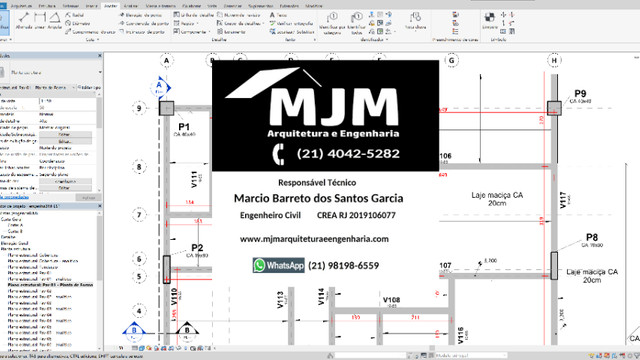Select the Angular dimension tool
The width and height of the screenshot is (640, 360).
point(55,20)
